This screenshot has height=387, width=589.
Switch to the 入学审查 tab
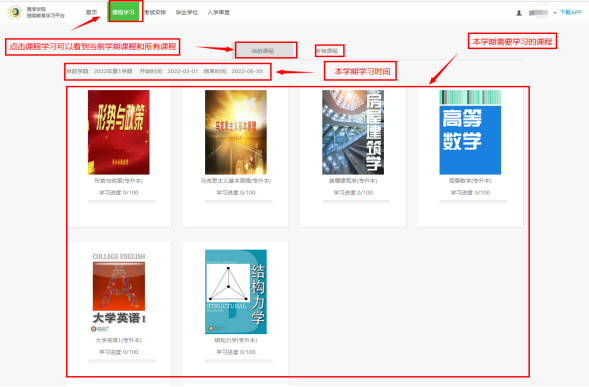218,12
